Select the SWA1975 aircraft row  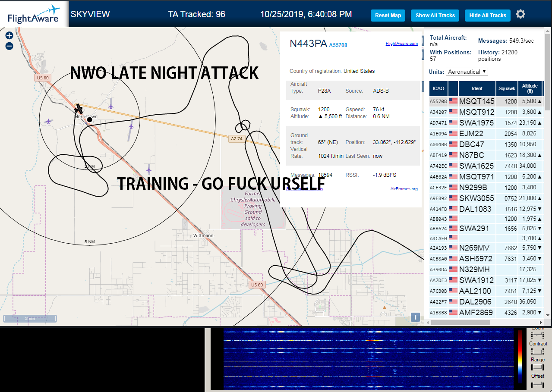point(486,123)
